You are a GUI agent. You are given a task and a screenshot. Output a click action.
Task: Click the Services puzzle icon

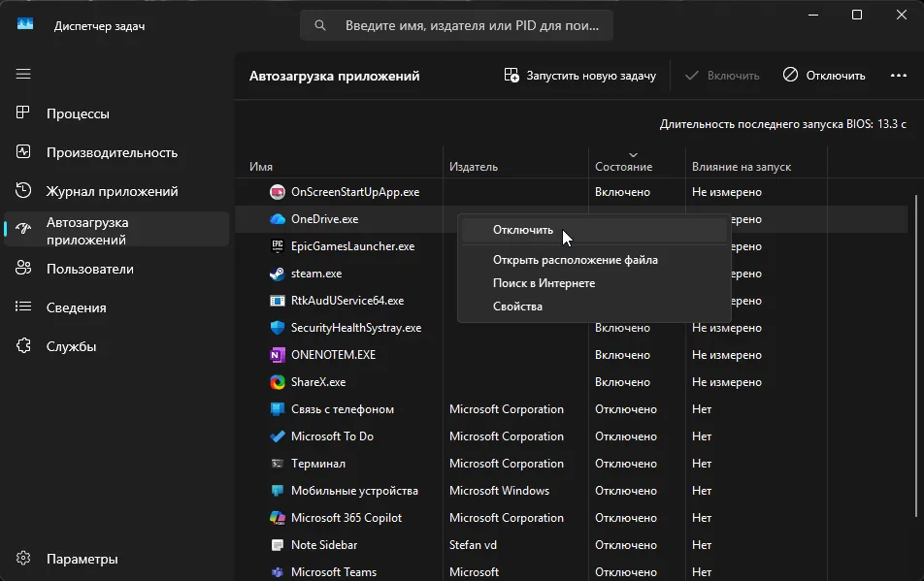[x=23, y=345]
